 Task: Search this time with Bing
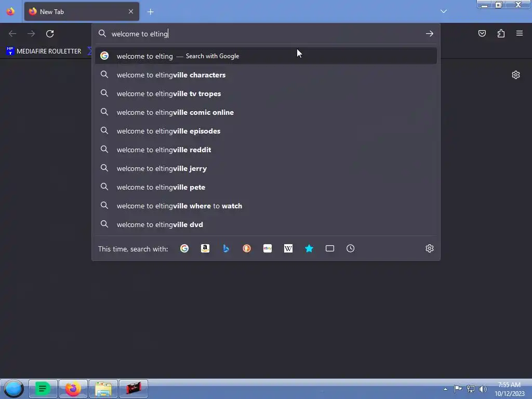coord(226,248)
